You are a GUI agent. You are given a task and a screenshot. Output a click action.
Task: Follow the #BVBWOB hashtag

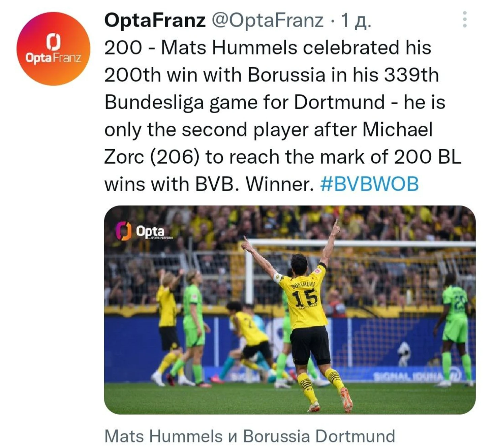pyautogui.click(x=369, y=184)
